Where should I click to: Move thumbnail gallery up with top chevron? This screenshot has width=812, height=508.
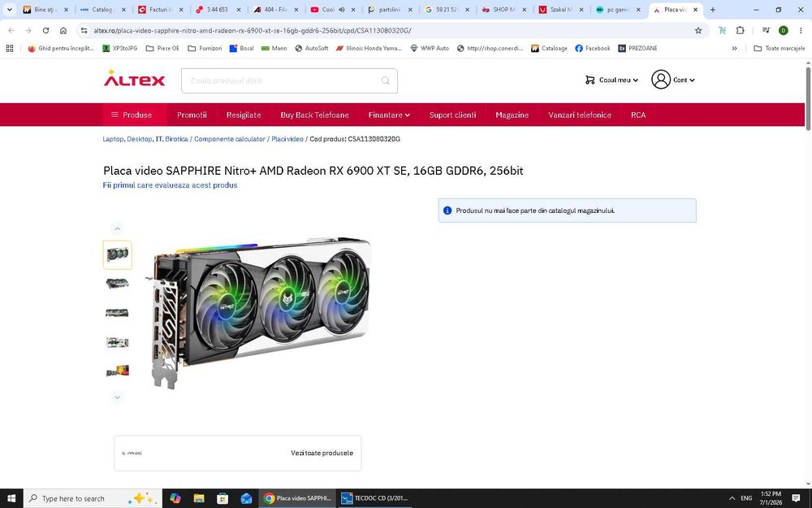coord(117,228)
